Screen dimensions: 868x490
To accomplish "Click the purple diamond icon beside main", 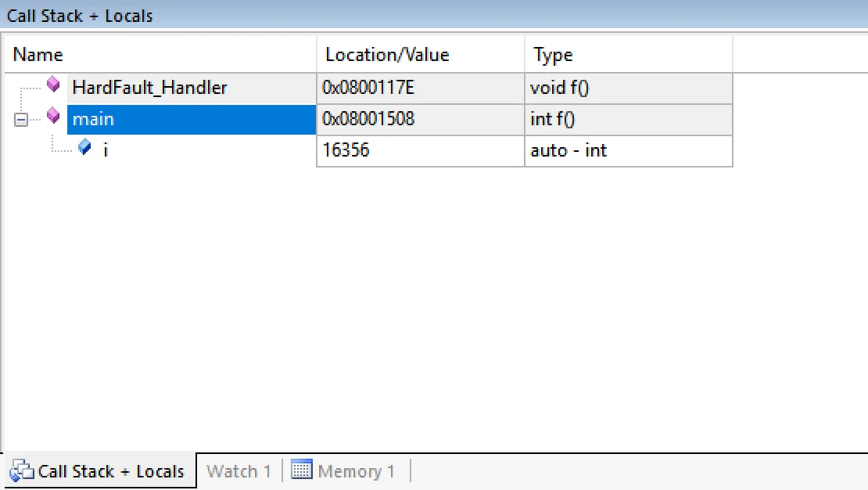I will click(53, 117).
